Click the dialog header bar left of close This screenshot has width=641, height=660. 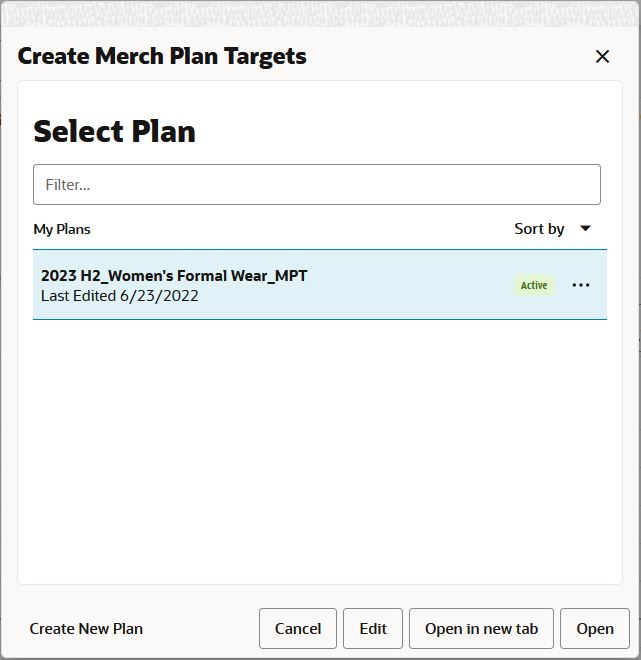click(450, 56)
